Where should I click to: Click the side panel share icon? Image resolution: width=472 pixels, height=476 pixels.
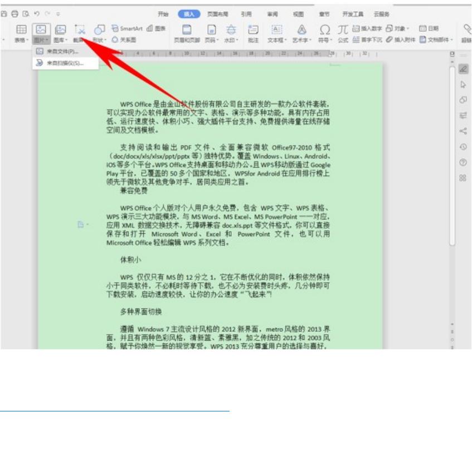463,131
